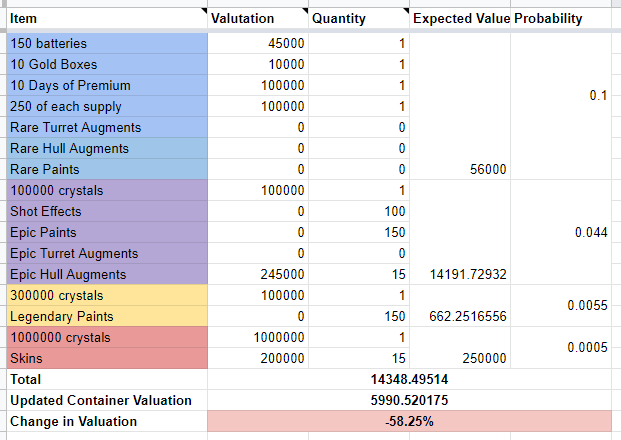Screen dimensions: 621x440
Task: Select the red 'Skins' item cell
Action: pos(106,359)
